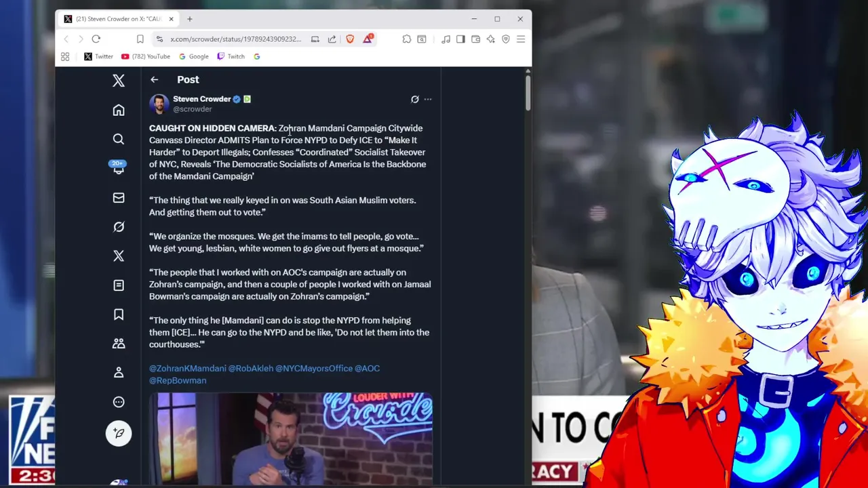
Task: Open the Google bookmark with label
Action: [x=193, y=56]
